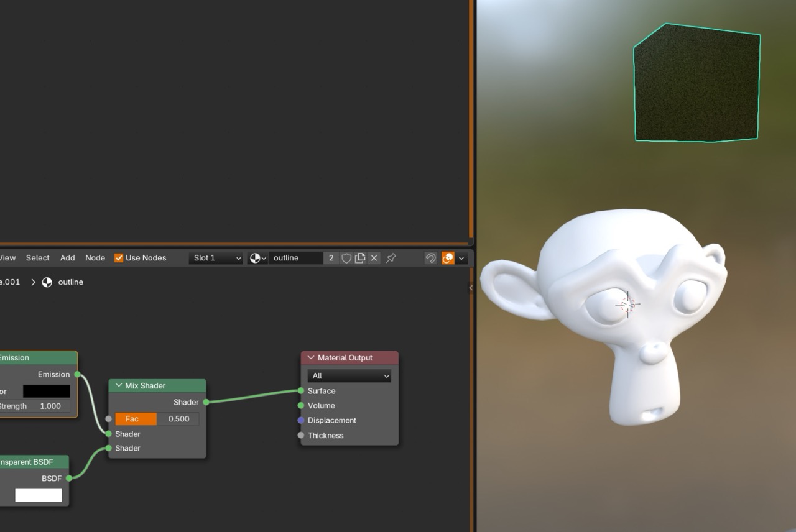Click the material sphere icon in breadcrumb

47,282
